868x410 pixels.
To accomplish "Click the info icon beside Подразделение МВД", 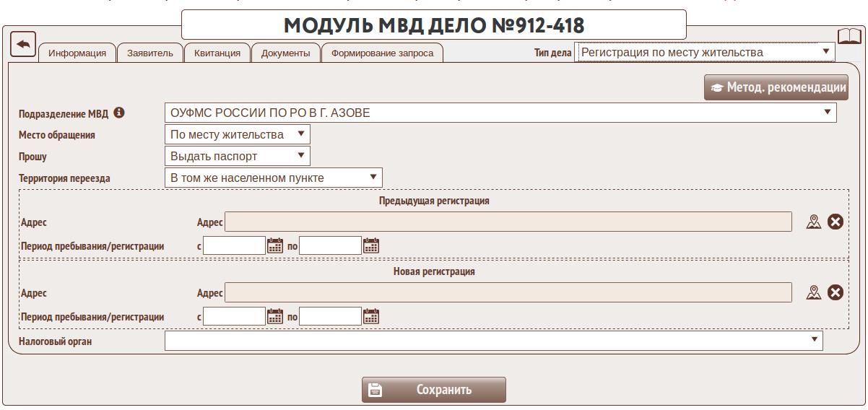I will (119, 113).
